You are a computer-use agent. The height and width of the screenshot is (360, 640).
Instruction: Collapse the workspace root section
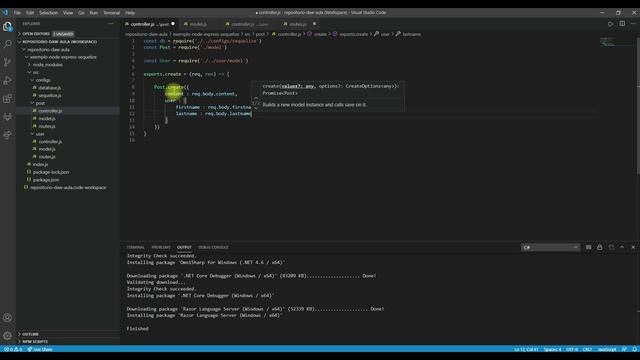(60, 42)
